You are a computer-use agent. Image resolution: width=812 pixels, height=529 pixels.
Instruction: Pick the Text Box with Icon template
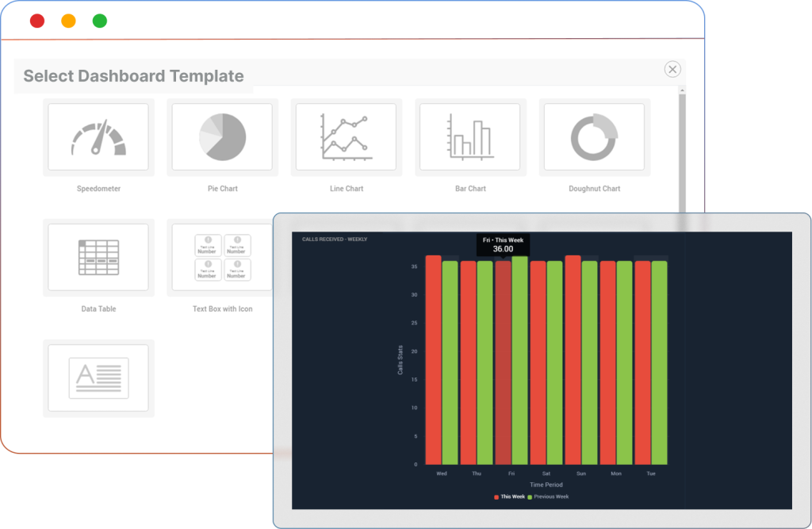[222, 259]
